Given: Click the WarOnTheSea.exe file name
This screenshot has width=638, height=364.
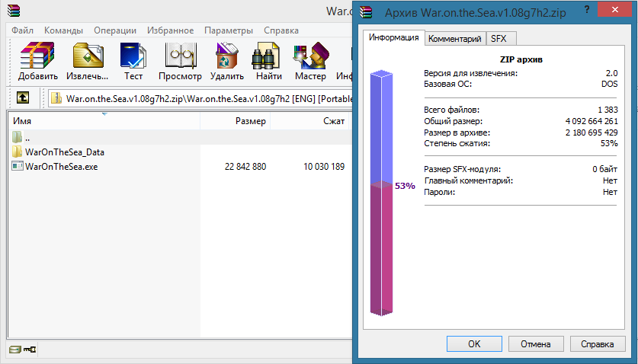Looking at the screenshot, I should point(62,166).
